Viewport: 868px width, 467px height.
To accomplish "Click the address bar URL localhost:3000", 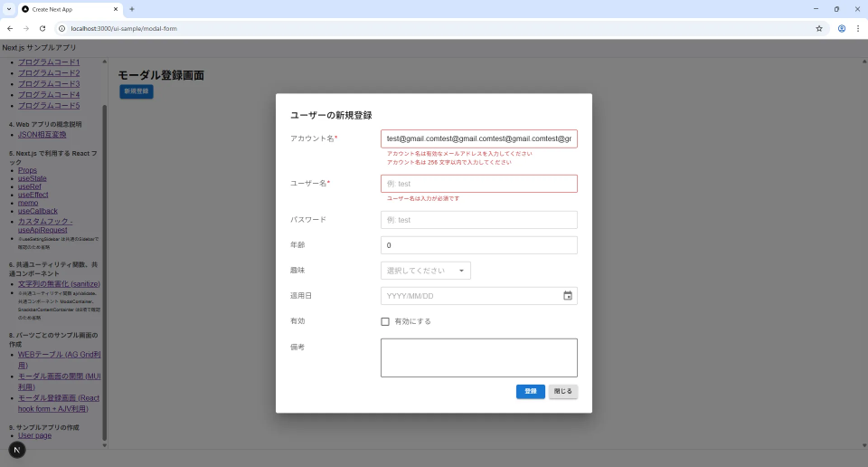I will (124, 28).
